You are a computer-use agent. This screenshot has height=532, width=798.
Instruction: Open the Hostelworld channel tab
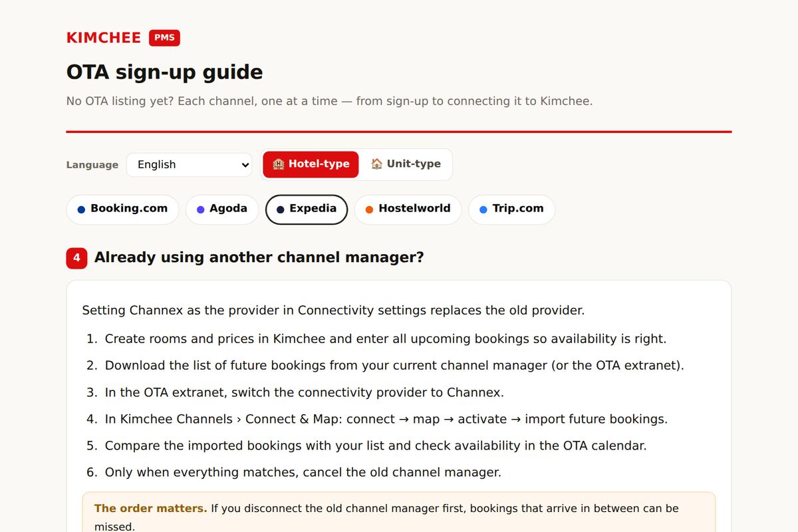point(408,209)
